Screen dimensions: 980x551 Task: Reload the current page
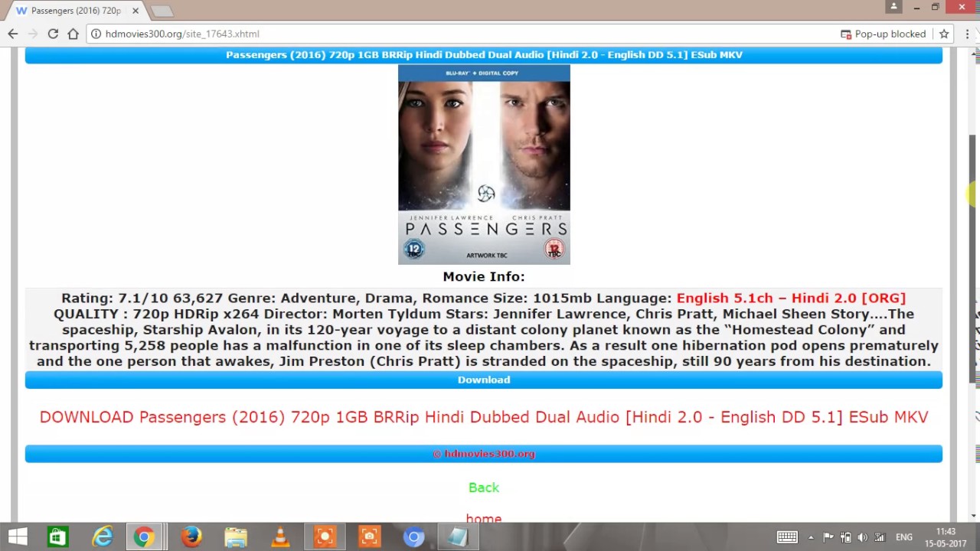(53, 34)
